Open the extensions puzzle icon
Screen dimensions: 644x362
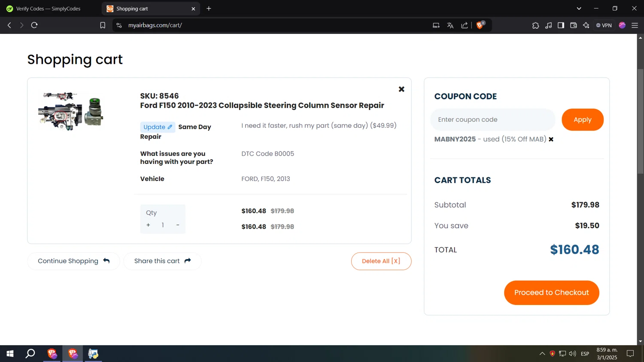tap(536, 25)
